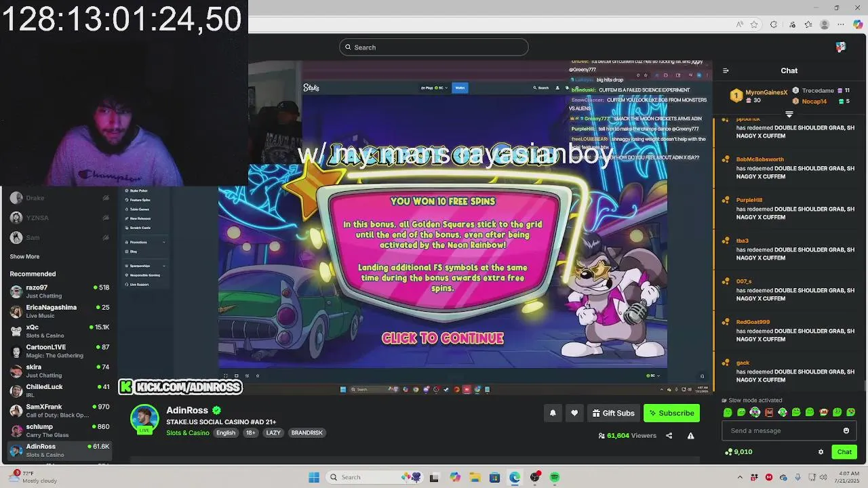
Task: Click username PurpleHill in chat
Action: [749, 200]
